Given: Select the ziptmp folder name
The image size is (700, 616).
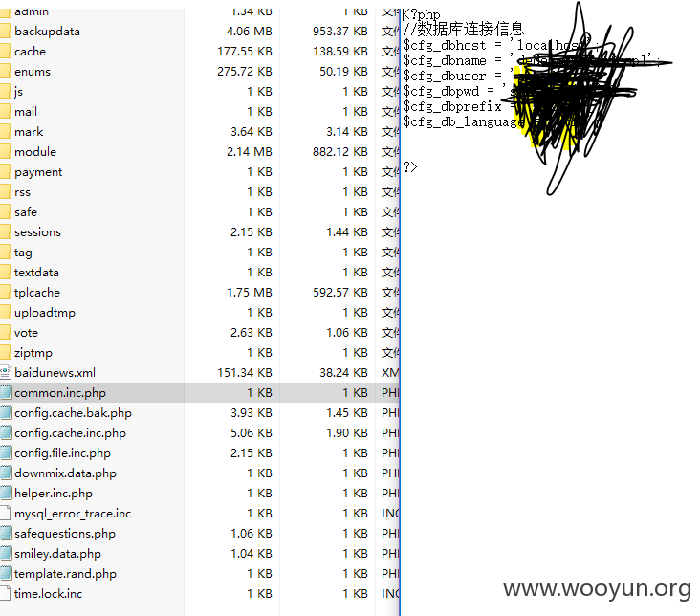Looking at the screenshot, I should coord(33,353).
